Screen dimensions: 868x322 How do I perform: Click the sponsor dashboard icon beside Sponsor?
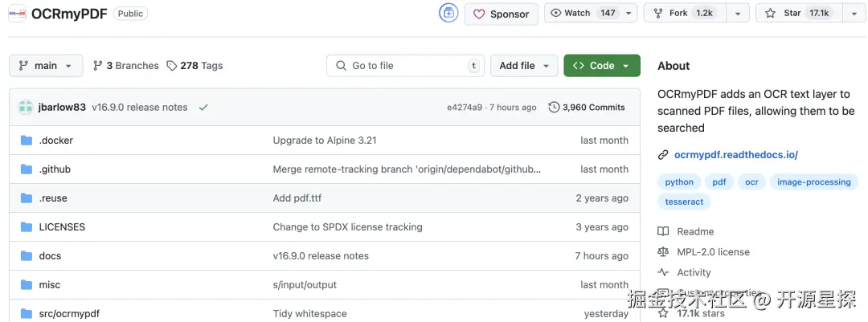tap(448, 14)
